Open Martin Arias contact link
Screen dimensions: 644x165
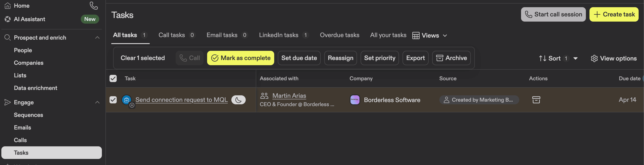(289, 96)
